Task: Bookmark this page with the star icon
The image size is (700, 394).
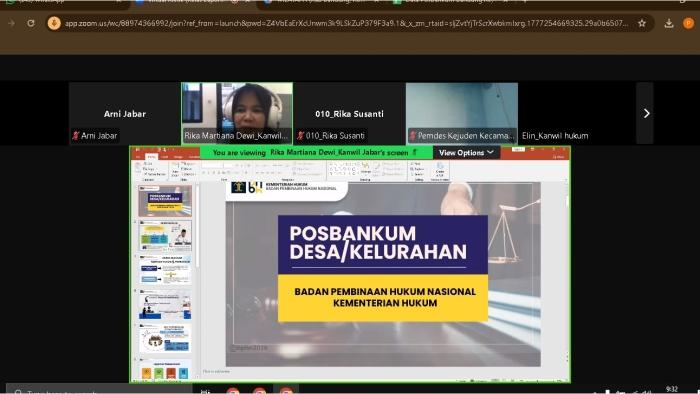Action: [x=642, y=23]
